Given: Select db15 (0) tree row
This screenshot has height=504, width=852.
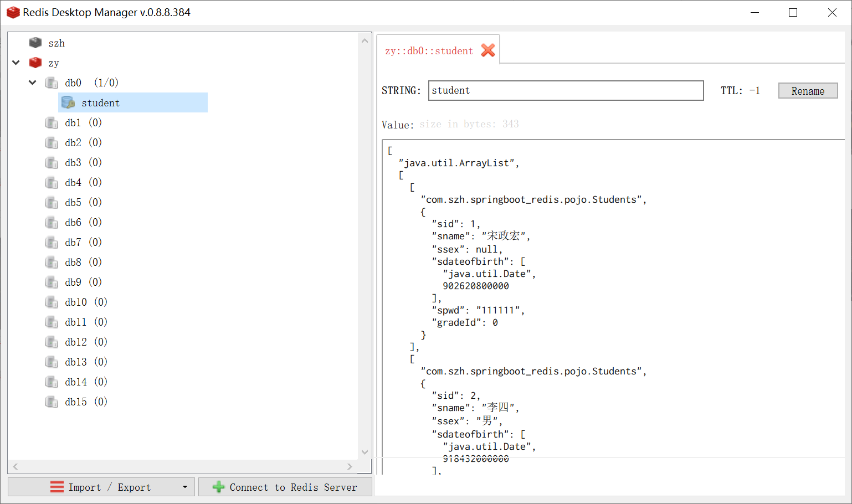Looking at the screenshot, I should click(x=86, y=402).
